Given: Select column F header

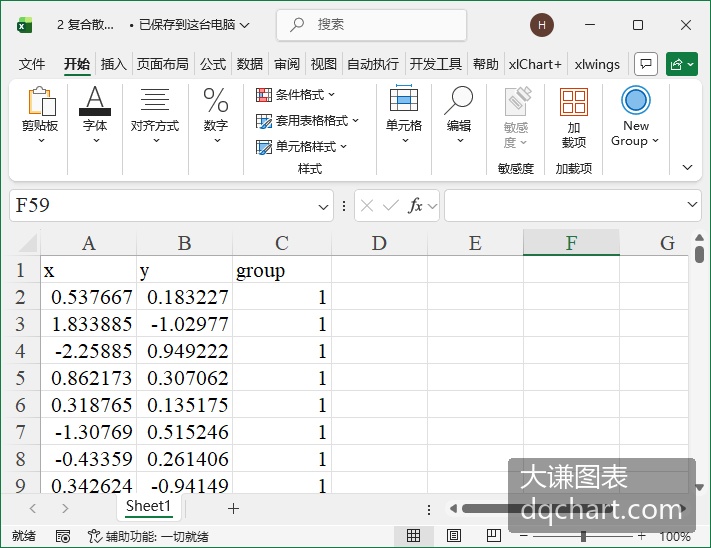Looking at the screenshot, I should point(571,243).
